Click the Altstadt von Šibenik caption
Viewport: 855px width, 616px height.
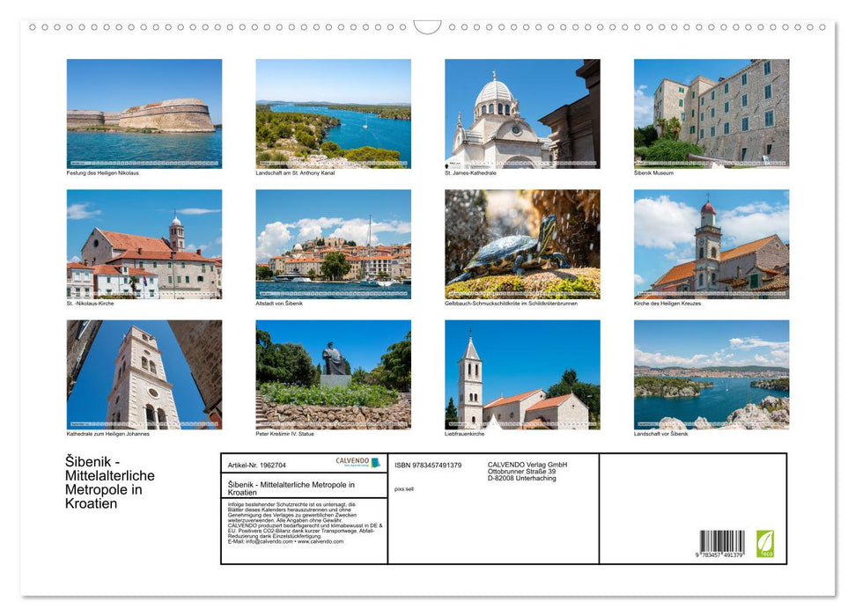click(x=276, y=303)
